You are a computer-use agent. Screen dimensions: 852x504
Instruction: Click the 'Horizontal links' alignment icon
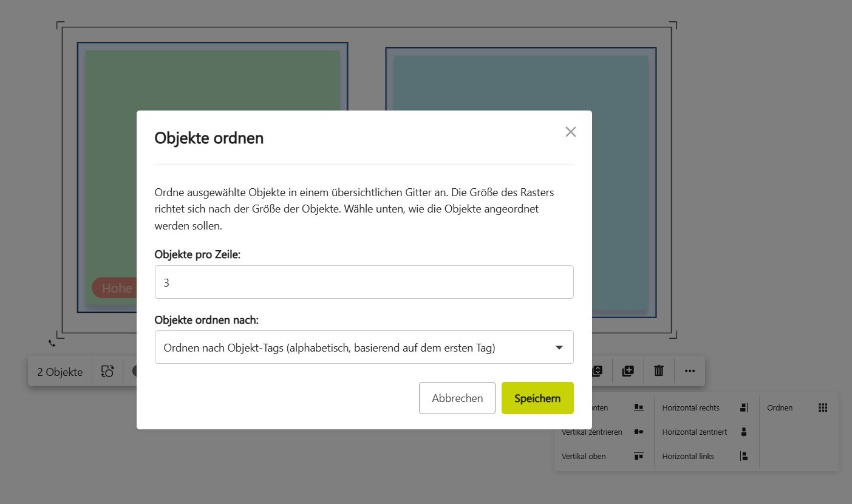tap(743, 456)
